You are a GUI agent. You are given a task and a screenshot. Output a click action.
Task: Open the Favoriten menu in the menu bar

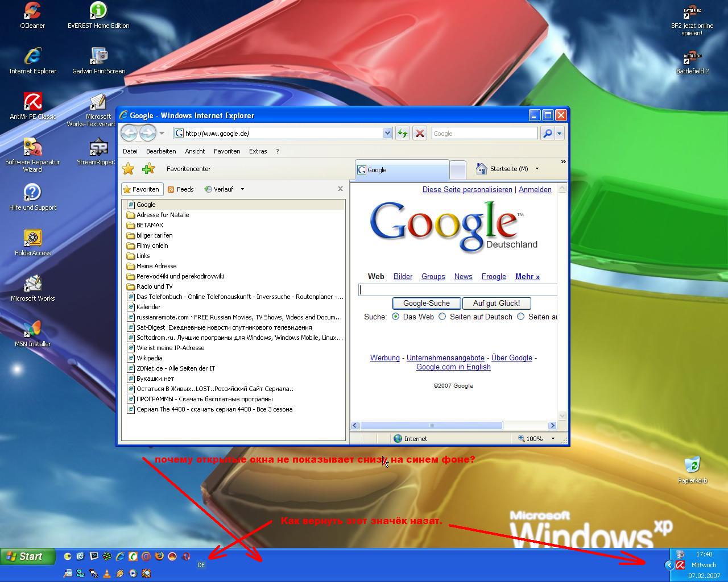pos(227,151)
